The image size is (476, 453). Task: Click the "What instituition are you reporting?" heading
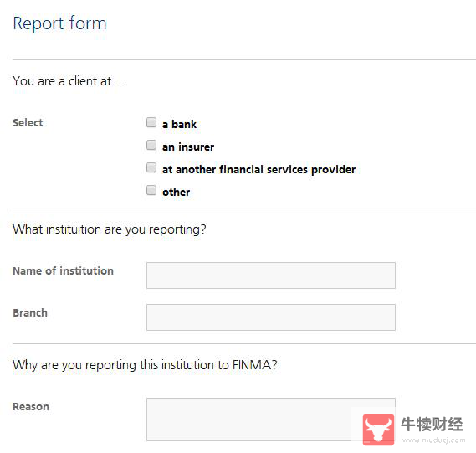coord(110,229)
